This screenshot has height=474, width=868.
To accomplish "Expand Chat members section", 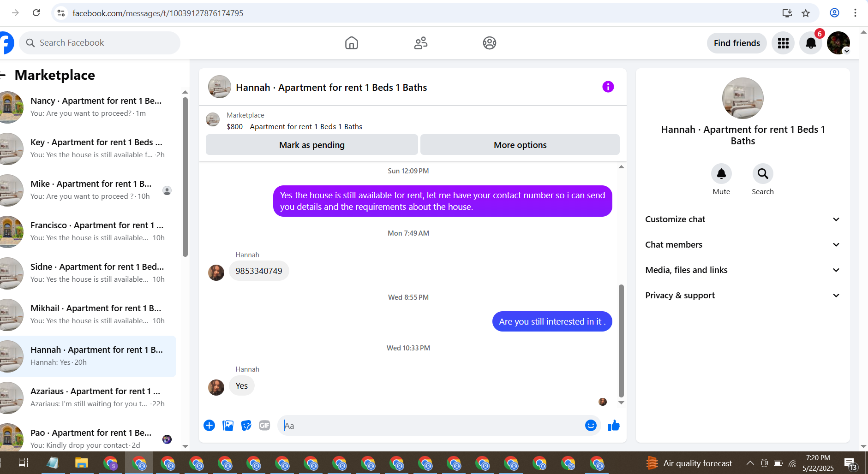I will pos(742,245).
